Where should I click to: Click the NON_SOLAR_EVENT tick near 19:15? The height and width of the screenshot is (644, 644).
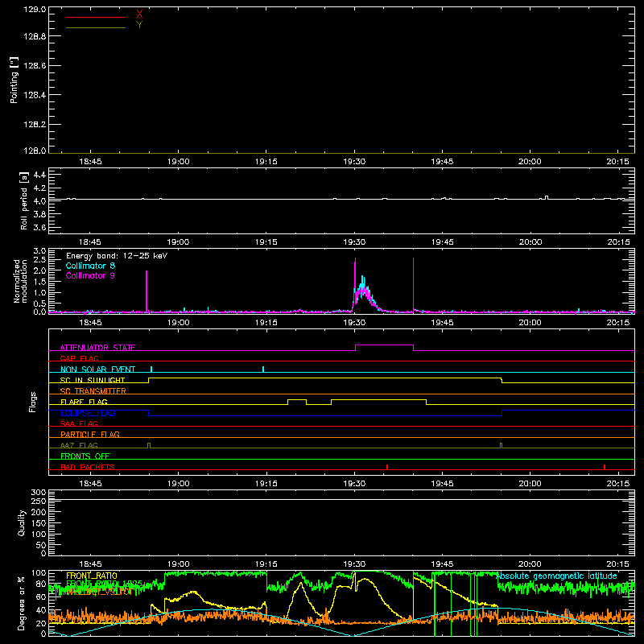click(x=263, y=369)
